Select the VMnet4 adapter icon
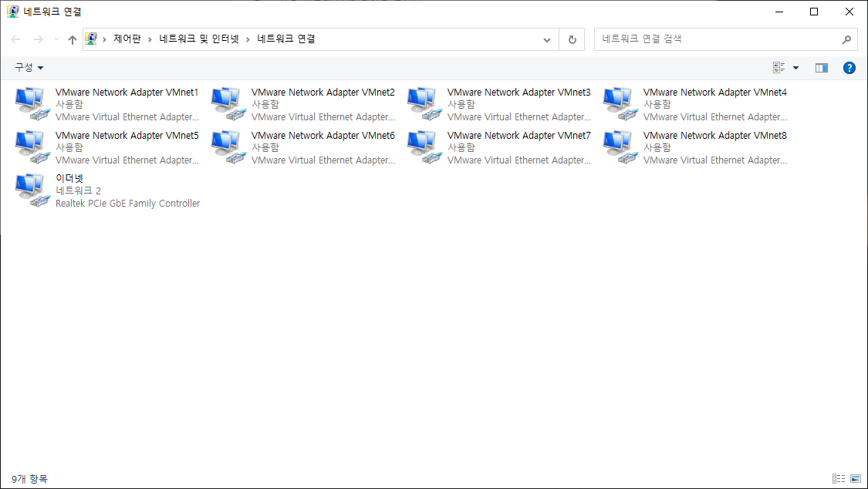Viewport: 868px width, 489px height. pyautogui.click(x=620, y=104)
